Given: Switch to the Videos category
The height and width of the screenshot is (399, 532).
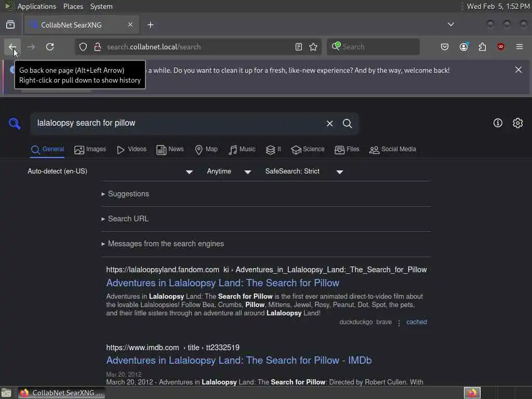Looking at the screenshot, I should (x=131, y=149).
